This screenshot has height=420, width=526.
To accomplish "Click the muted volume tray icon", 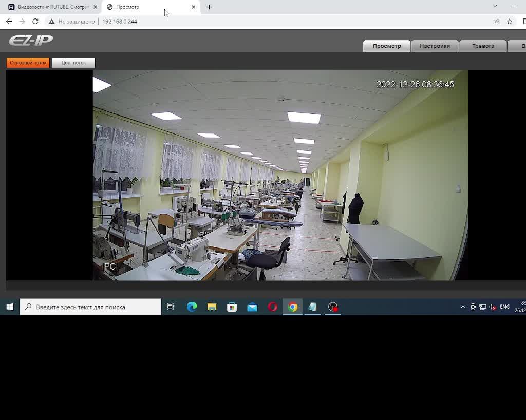I will (493, 307).
